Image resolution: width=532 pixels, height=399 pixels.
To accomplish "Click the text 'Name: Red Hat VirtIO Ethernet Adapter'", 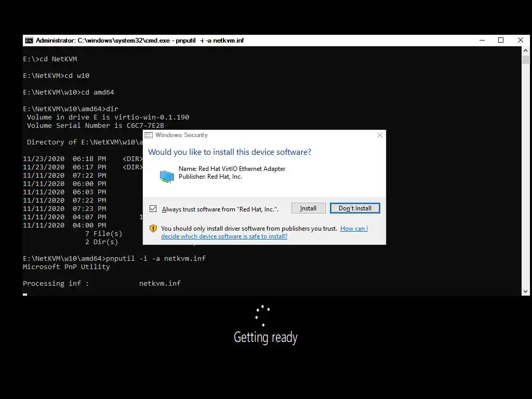I will pos(232,169).
